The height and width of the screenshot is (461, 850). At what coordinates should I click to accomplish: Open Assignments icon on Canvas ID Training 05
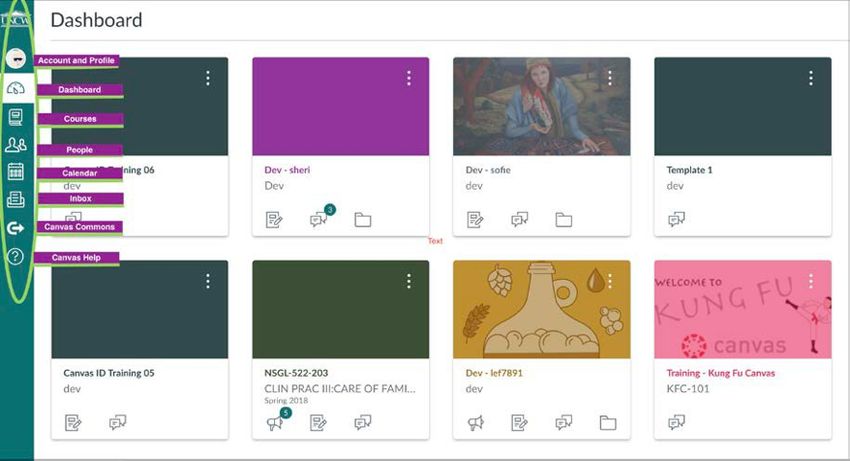tap(73, 422)
